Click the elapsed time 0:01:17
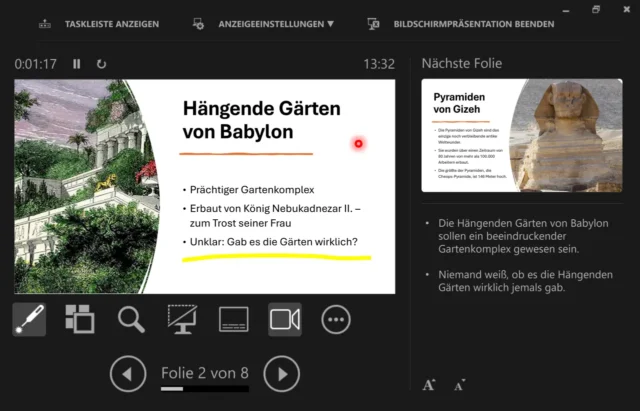This screenshot has height=411, width=640. point(36,64)
